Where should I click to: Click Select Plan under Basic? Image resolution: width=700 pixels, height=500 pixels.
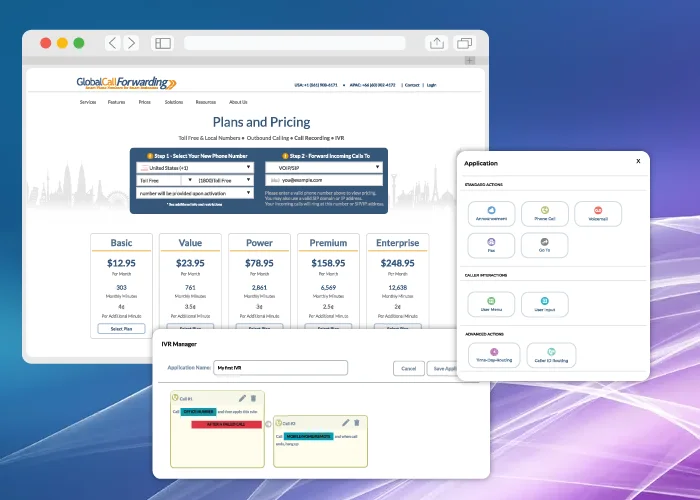(x=121, y=329)
